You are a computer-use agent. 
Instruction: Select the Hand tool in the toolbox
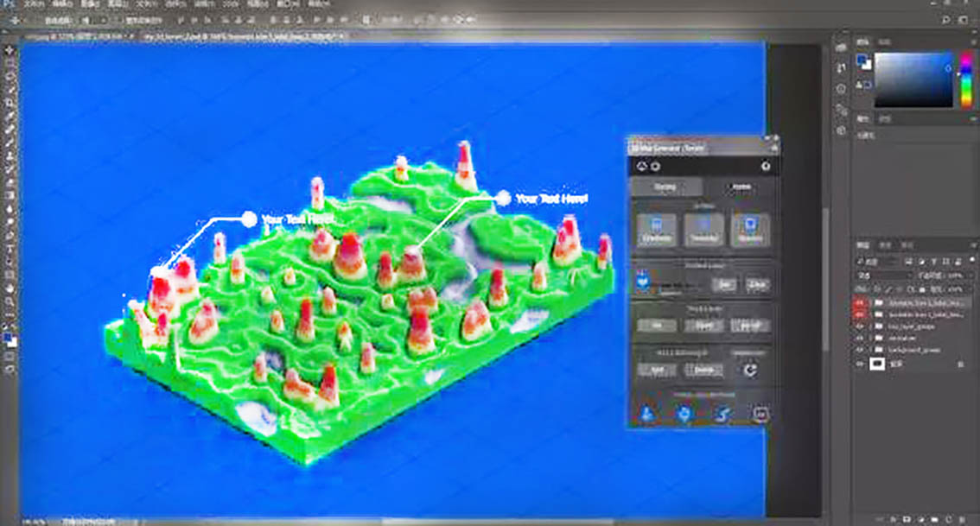click(x=10, y=288)
